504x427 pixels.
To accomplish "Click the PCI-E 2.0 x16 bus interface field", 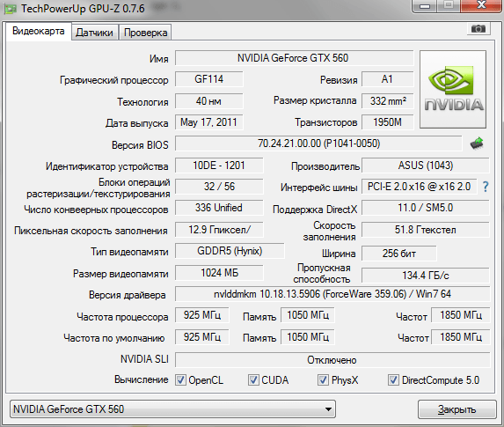I will coord(420,187).
